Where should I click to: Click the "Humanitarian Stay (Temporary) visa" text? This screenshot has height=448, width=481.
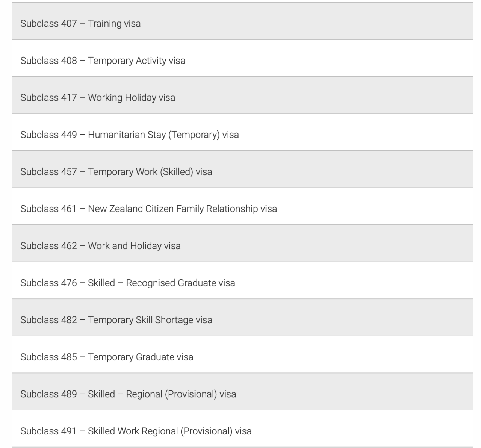pyautogui.click(x=163, y=135)
